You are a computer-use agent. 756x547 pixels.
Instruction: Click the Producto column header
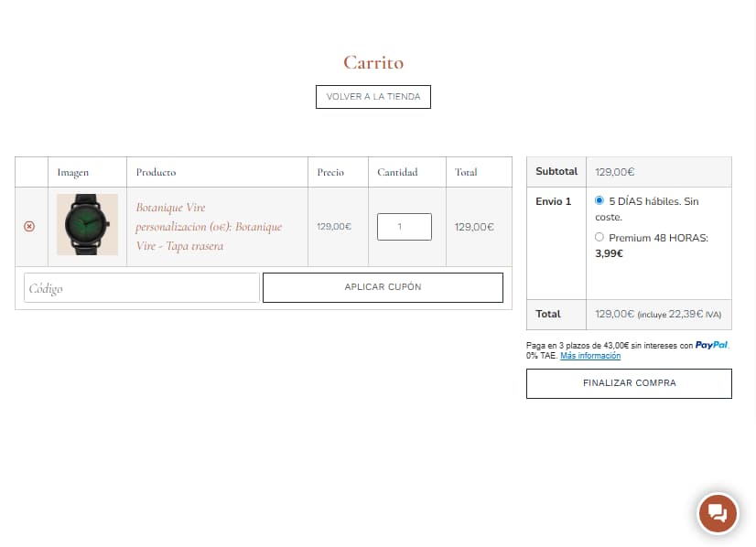coord(156,172)
